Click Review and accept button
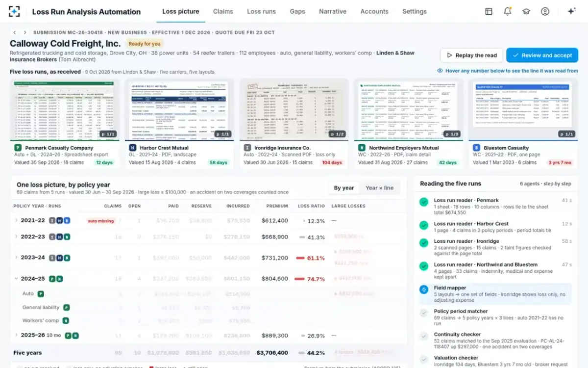 point(542,55)
